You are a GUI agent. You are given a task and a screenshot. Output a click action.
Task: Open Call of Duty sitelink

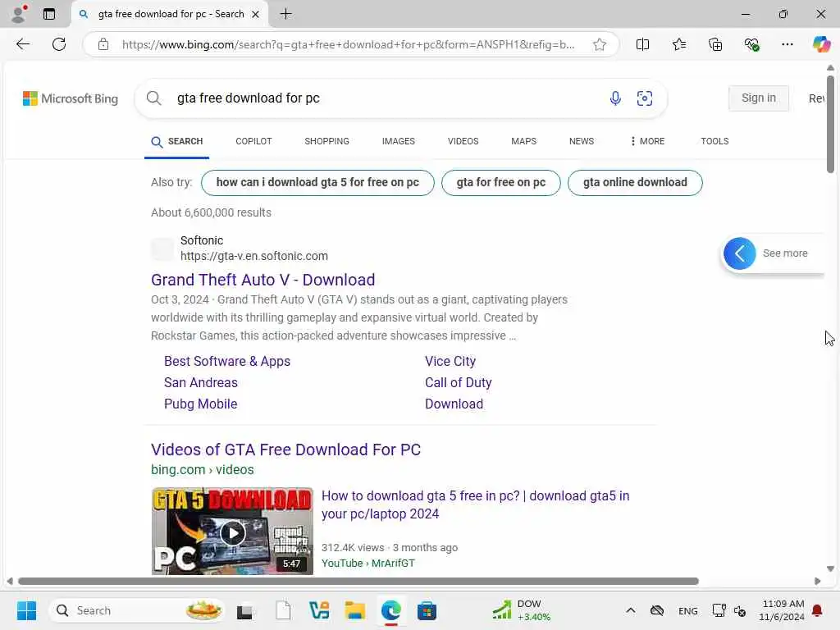pyautogui.click(x=459, y=383)
